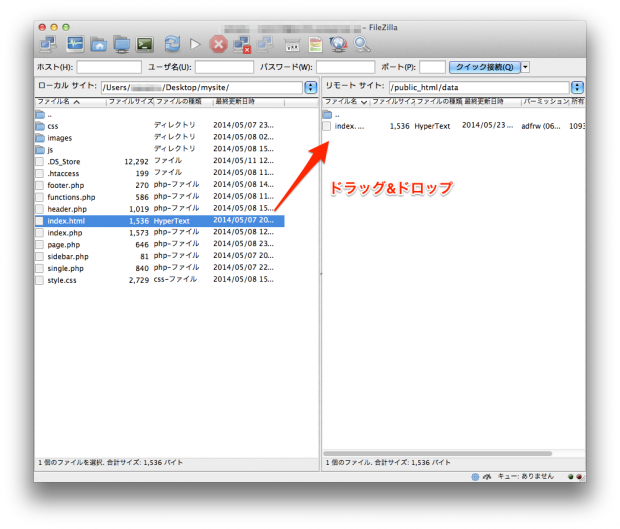
Task: Sort remote files by 最終更新日時 header
Action: click(x=491, y=102)
